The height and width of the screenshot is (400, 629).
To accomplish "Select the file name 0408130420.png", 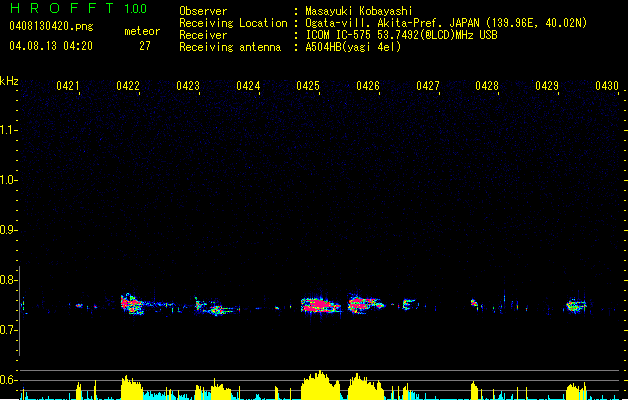I will [x=51, y=26].
